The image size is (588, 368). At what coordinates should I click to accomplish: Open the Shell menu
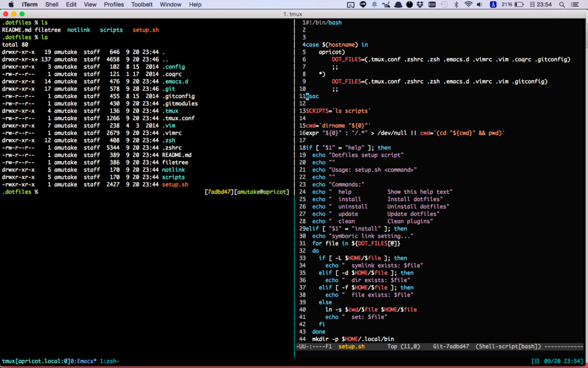pyautogui.click(x=52, y=5)
